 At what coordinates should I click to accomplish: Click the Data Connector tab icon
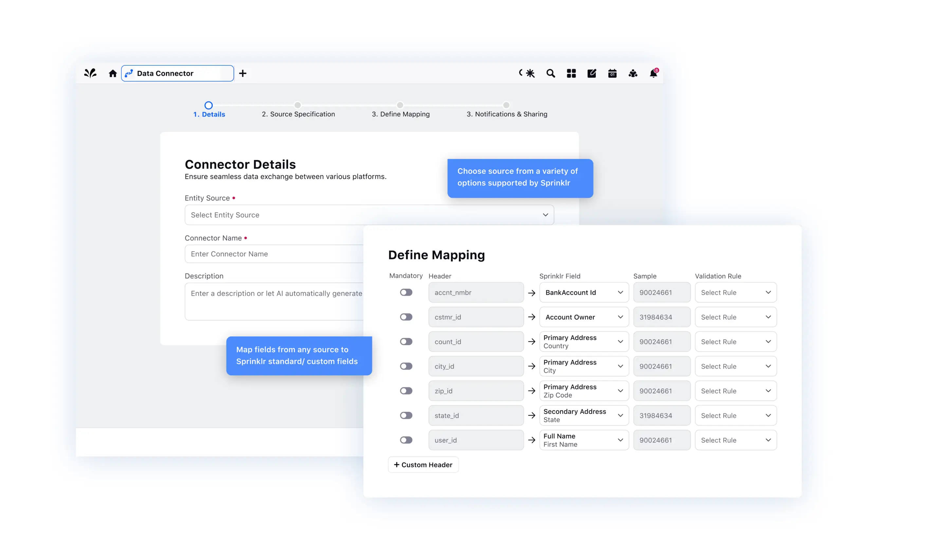pyautogui.click(x=129, y=73)
